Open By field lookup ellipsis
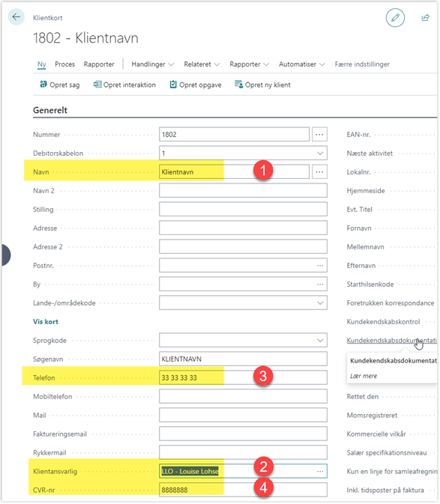 click(x=320, y=284)
